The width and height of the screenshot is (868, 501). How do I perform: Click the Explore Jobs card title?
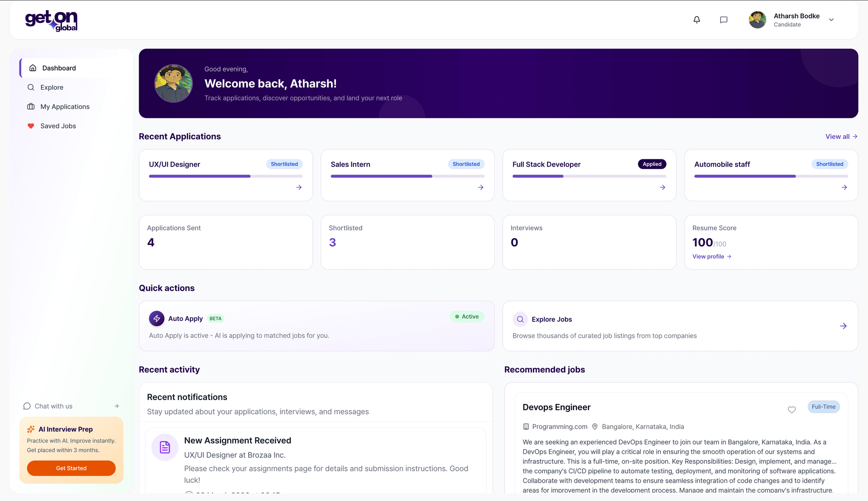click(552, 319)
